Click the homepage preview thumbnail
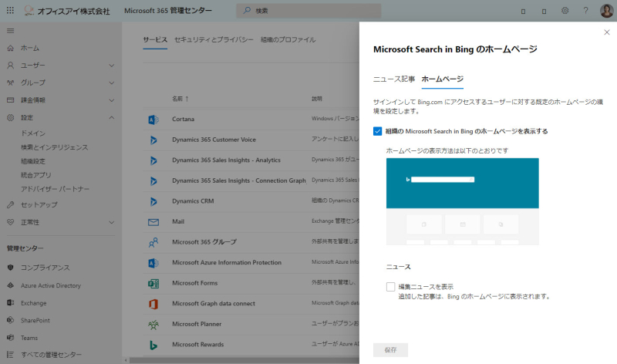617x364 pixels. pos(462,201)
